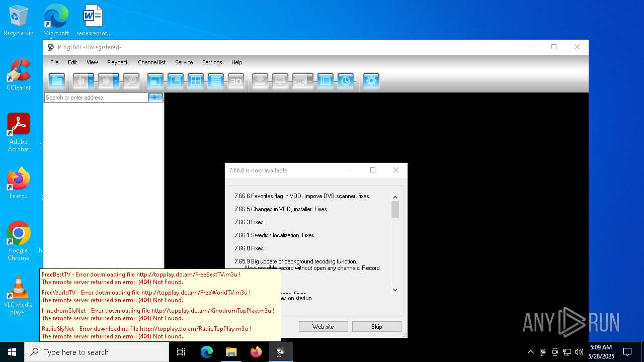Click the ProgDVB app icon in title bar

point(51,47)
